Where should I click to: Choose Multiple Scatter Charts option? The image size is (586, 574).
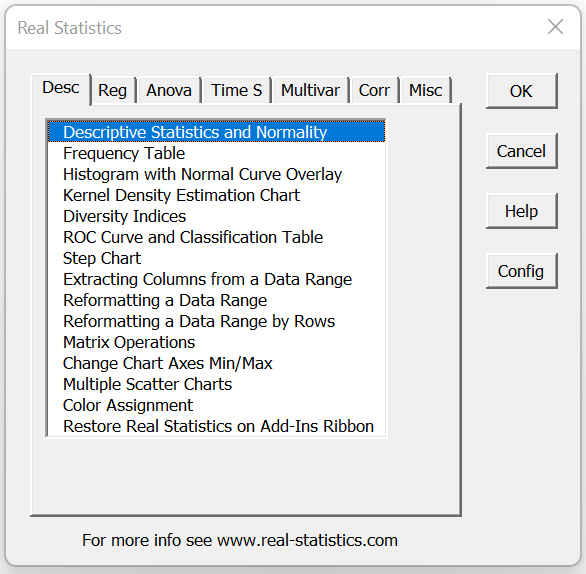click(x=217, y=384)
